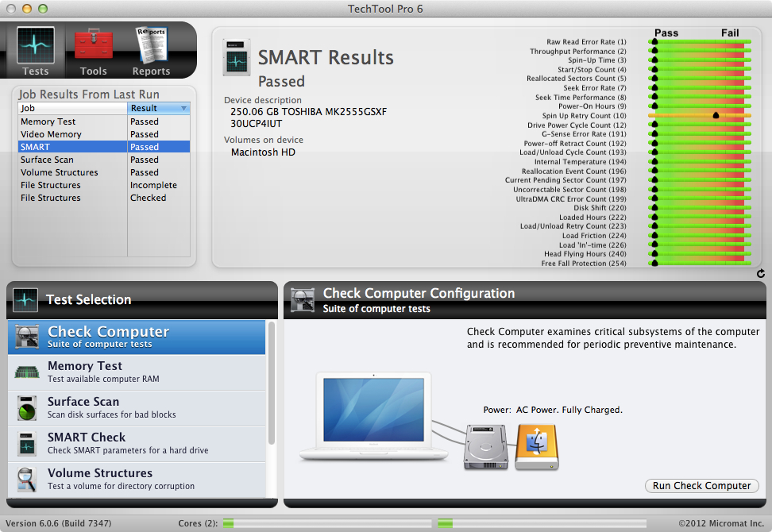Image resolution: width=772 pixels, height=532 pixels.
Task: Click the Power AC Power status text
Action: click(553, 410)
